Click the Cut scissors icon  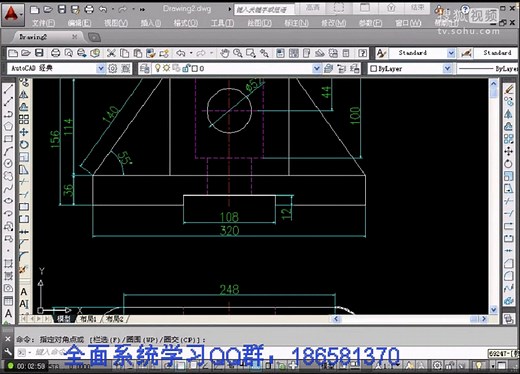click(111, 53)
